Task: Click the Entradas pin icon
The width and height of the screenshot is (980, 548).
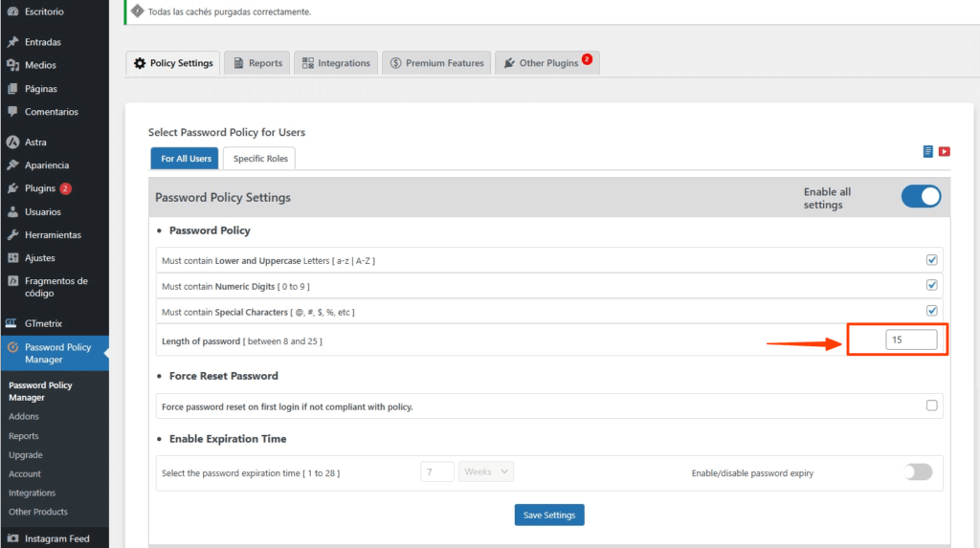Action: (x=12, y=42)
